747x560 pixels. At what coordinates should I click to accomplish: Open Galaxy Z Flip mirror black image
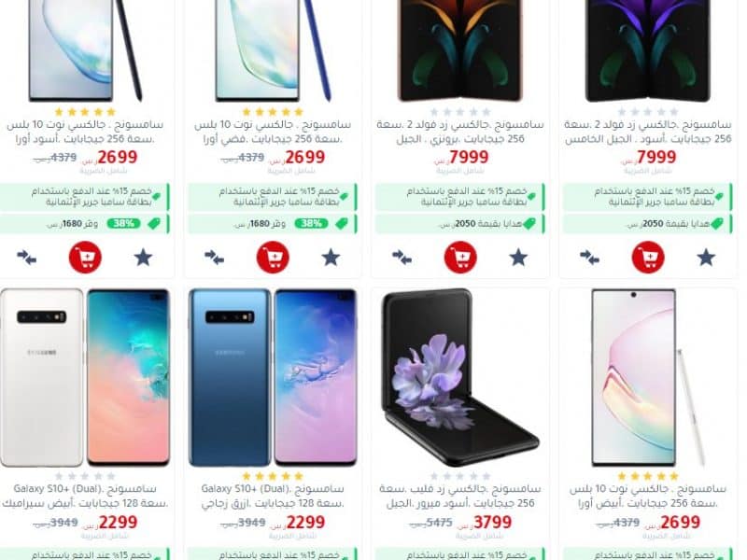(460, 371)
